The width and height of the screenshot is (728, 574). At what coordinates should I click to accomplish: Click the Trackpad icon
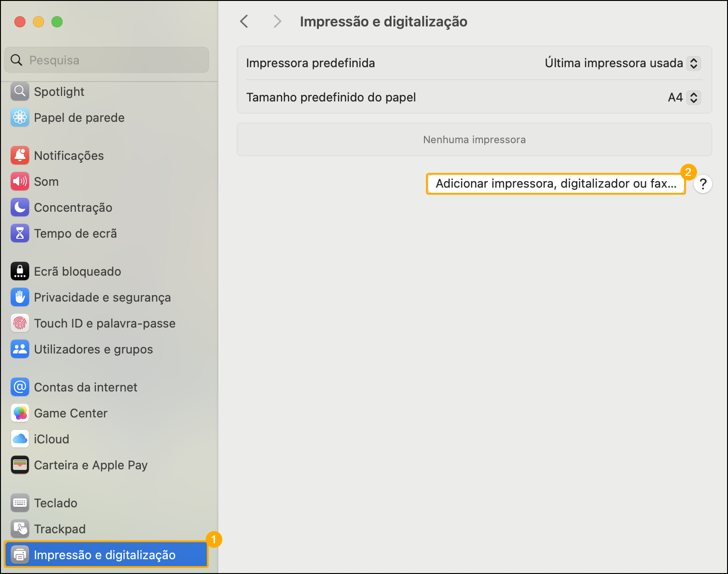(20, 529)
